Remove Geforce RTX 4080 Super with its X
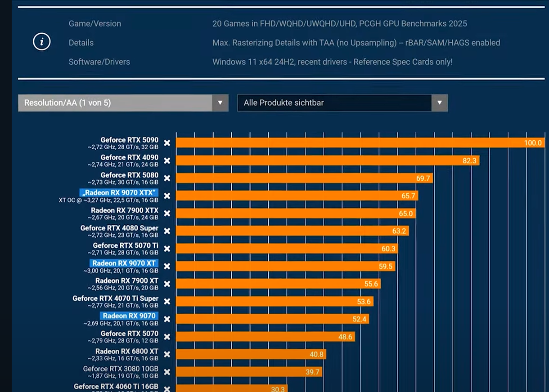 (x=167, y=231)
